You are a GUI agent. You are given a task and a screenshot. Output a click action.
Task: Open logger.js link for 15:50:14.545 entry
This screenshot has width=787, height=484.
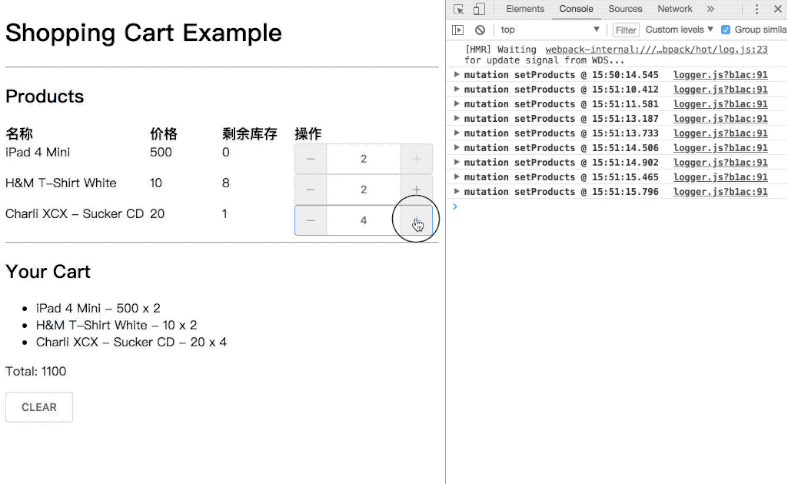point(720,75)
